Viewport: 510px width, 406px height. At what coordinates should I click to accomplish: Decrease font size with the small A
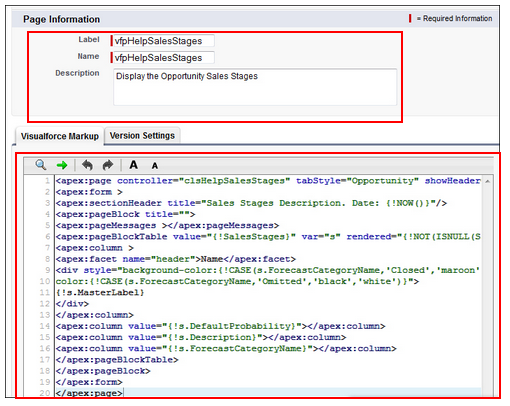click(155, 166)
